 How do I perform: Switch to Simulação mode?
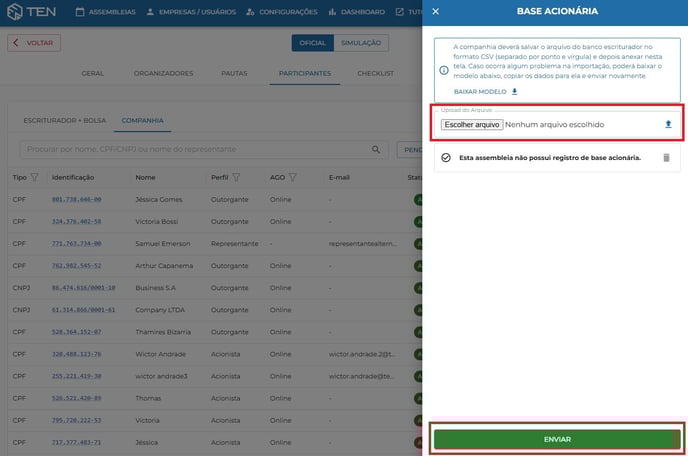click(361, 43)
